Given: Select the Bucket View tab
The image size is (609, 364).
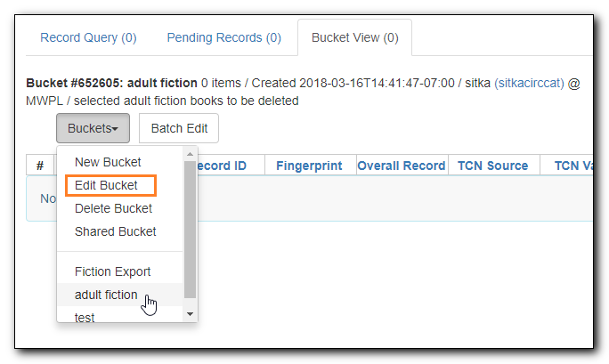Looking at the screenshot, I should tap(355, 37).
